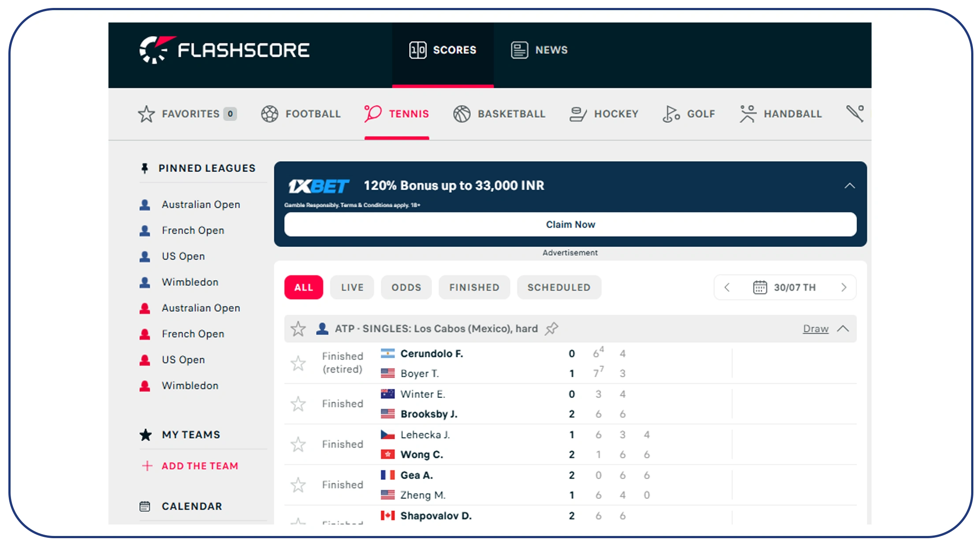Click the My Teams star icon
This screenshot has height=547, width=980.
(145, 435)
